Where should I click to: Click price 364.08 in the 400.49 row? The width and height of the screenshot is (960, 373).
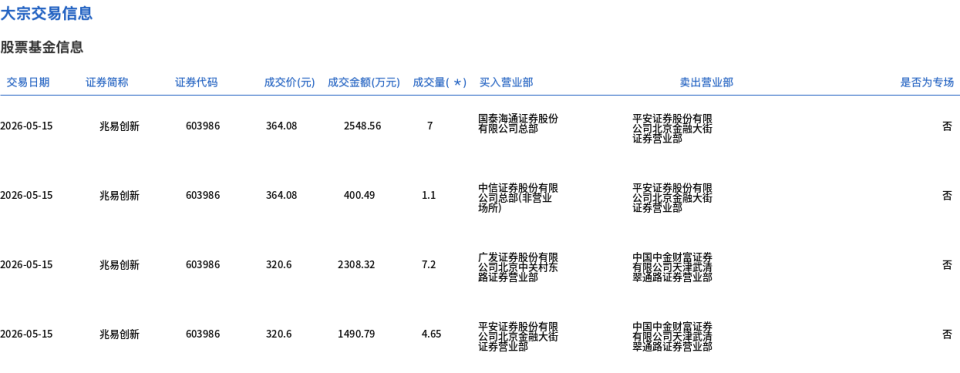[x=281, y=195]
